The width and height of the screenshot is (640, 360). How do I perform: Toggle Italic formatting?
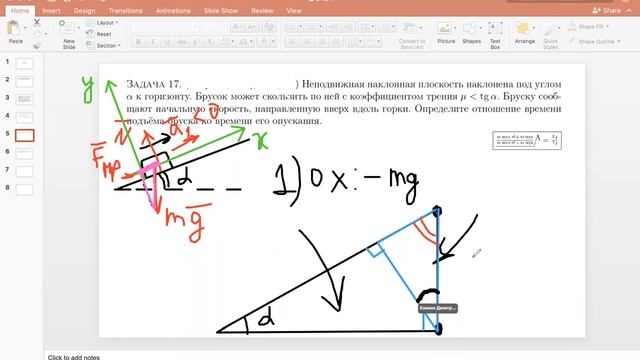coord(153,42)
